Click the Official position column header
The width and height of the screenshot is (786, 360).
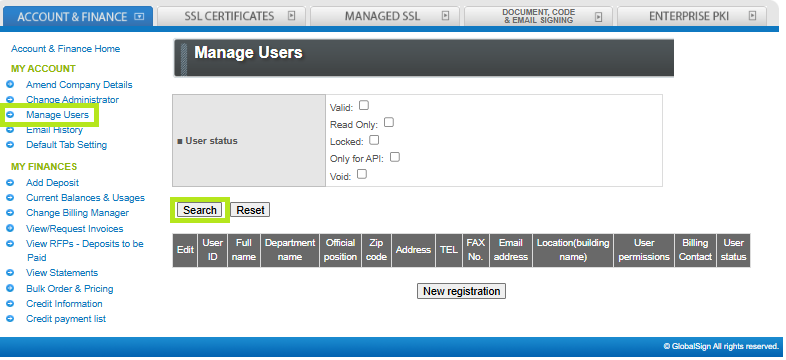point(340,250)
